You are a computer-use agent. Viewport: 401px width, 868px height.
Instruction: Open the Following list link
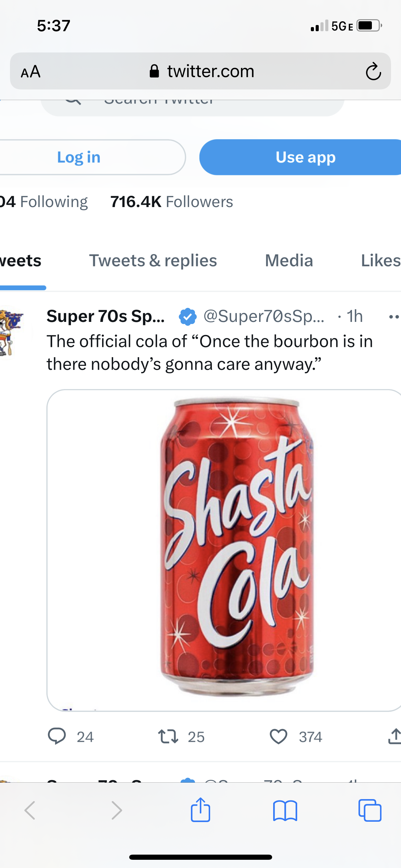[x=44, y=202]
